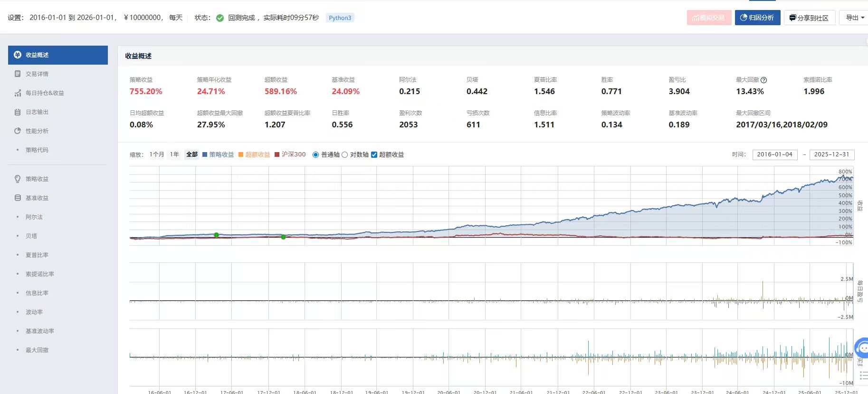Select the 普通轴 radio button
This screenshot has height=394, width=868.
[x=315, y=155]
